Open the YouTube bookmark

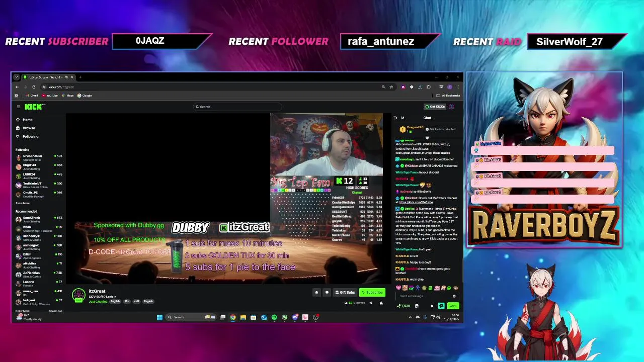[x=49, y=96]
